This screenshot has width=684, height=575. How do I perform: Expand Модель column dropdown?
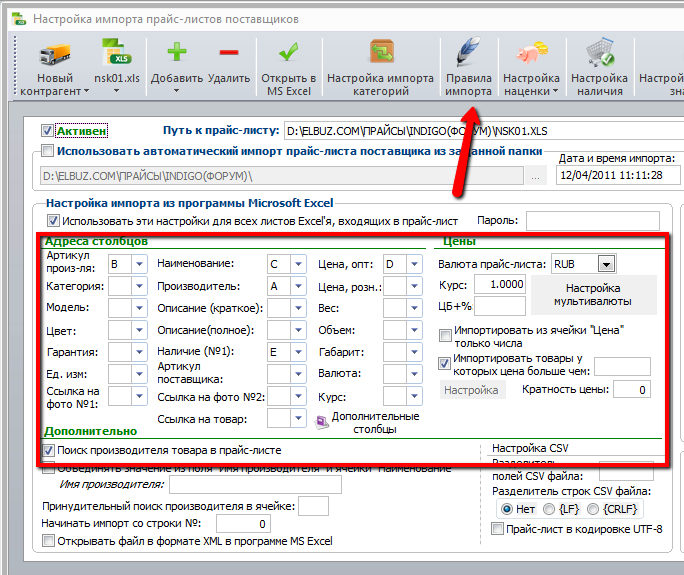coord(139,308)
